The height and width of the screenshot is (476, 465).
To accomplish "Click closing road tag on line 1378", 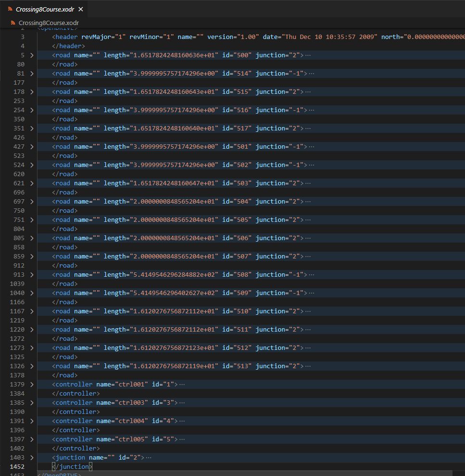I will 64,375.
